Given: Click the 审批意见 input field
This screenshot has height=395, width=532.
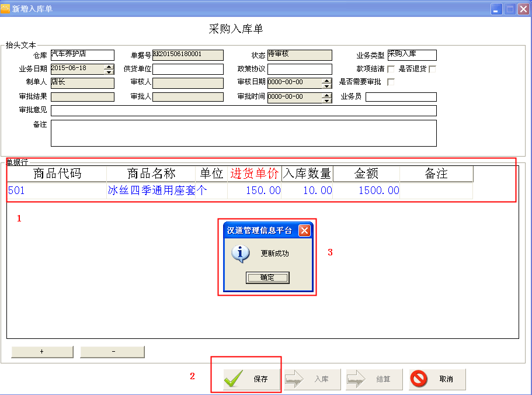Looking at the screenshot, I should pos(244,110).
